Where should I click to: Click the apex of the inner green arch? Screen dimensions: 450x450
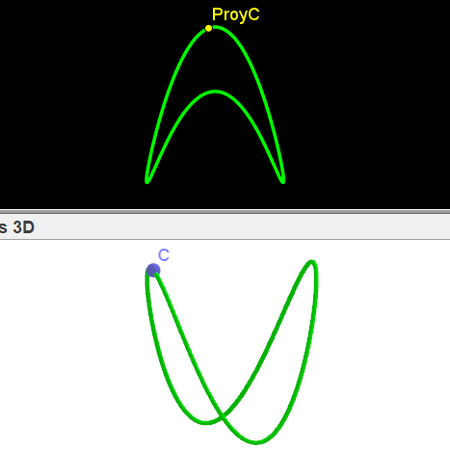[x=215, y=92]
